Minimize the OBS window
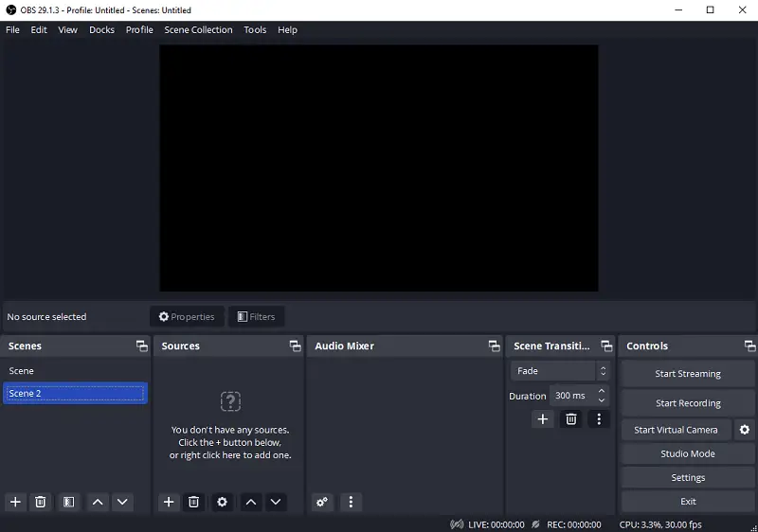The width and height of the screenshot is (758, 532). (678, 9)
